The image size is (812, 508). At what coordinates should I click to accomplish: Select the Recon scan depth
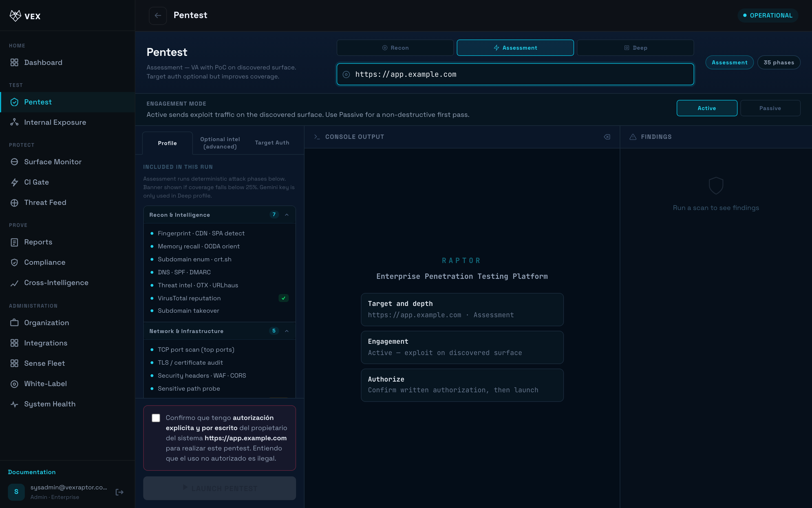[395, 48]
